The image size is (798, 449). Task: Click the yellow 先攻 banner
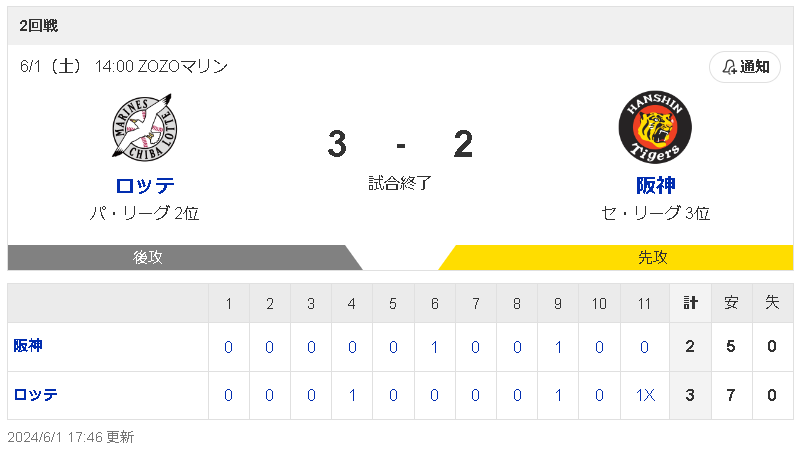pos(616,258)
